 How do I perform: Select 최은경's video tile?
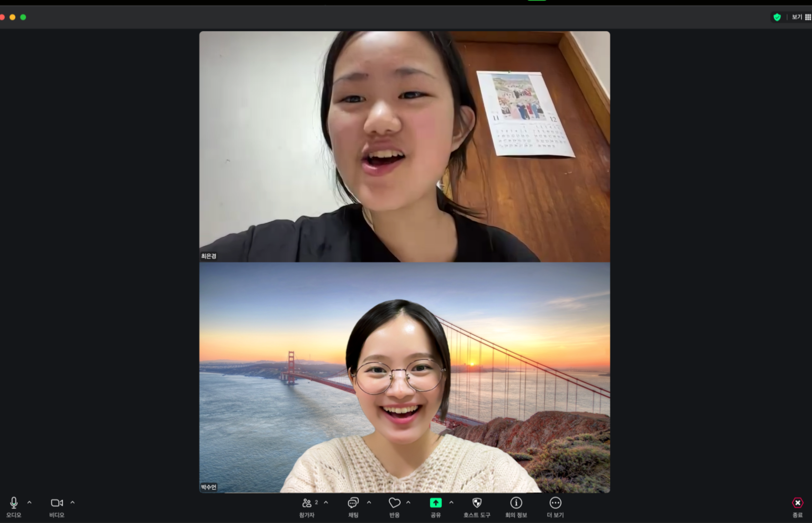pos(405,147)
